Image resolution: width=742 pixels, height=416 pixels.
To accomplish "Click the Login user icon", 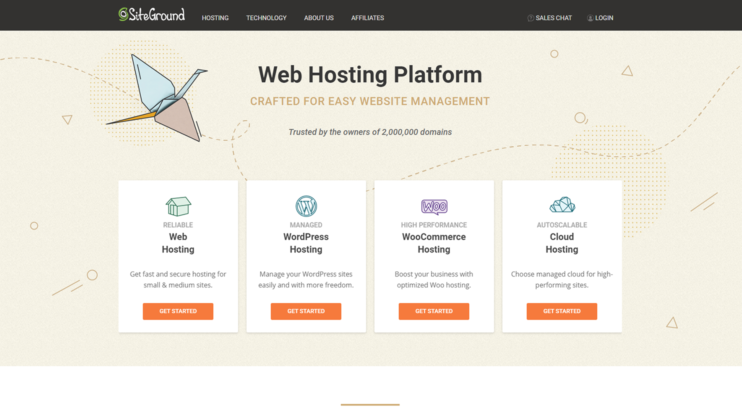I will tap(590, 18).
